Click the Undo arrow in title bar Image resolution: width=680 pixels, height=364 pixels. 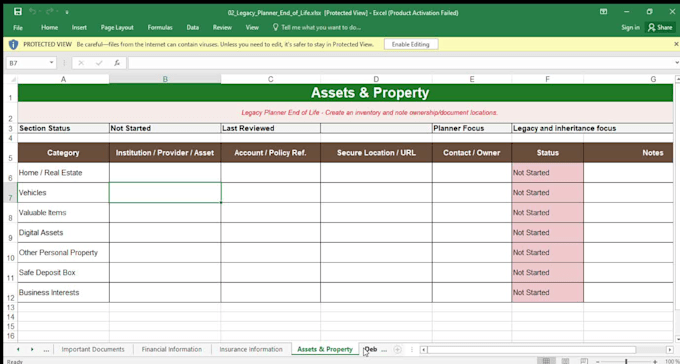click(x=33, y=12)
